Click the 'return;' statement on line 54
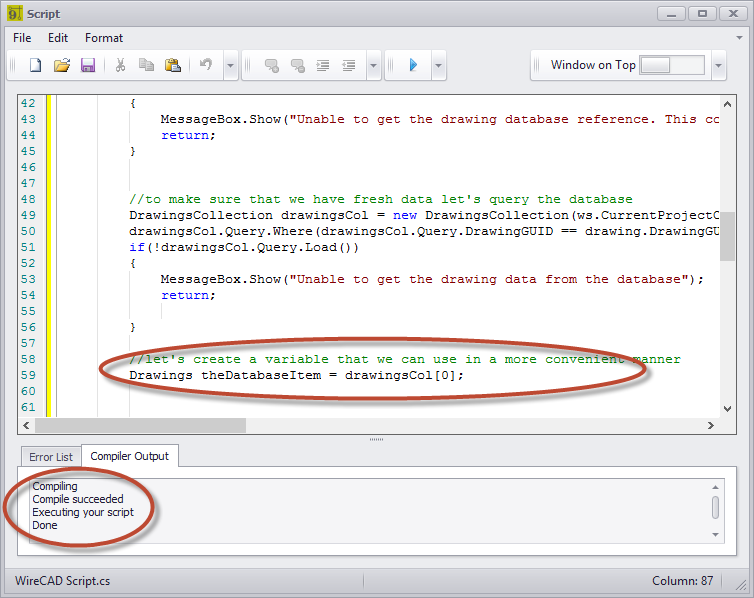This screenshot has height=598, width=754. tap(188, 295)
